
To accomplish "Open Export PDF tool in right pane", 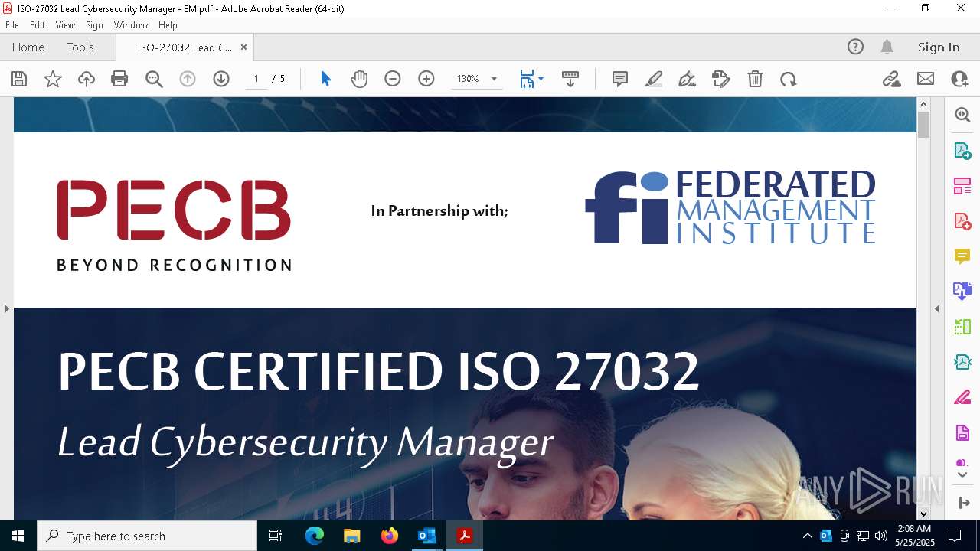I will [962, 151].
